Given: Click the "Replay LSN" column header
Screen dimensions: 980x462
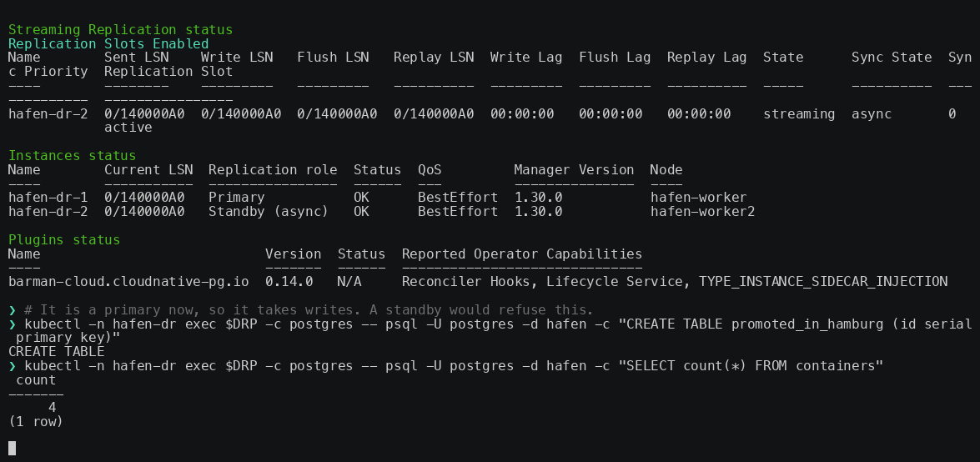Looking at the screenshot, I should coord(433,58).
